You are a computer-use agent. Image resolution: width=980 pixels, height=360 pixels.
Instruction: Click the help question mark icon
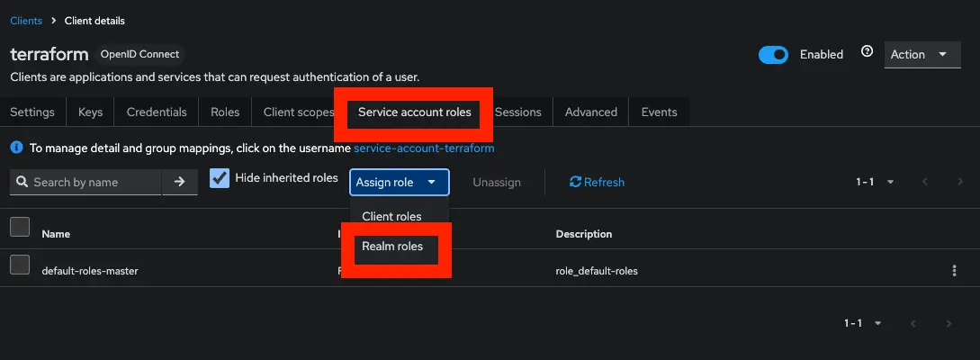click(x=867, y=52)
